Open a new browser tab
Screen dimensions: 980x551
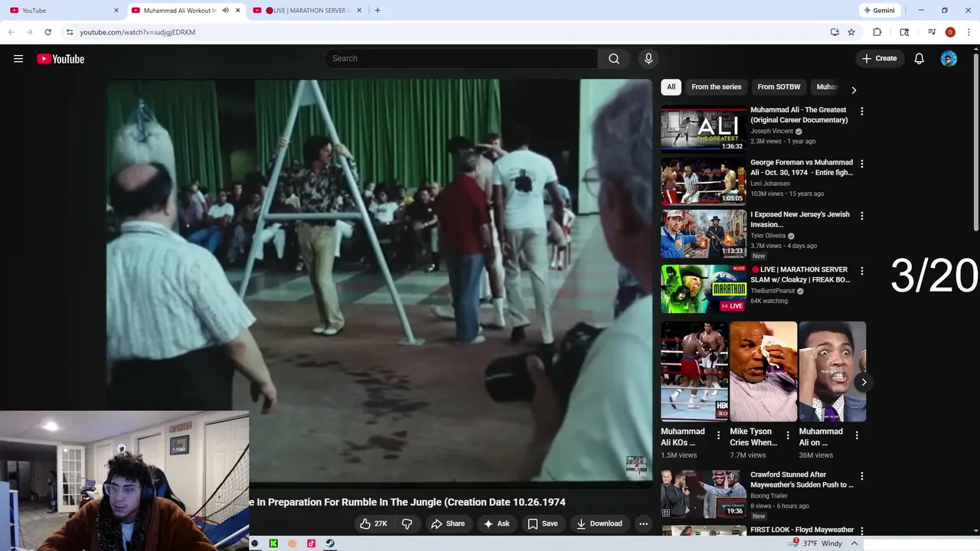[377, 11]
